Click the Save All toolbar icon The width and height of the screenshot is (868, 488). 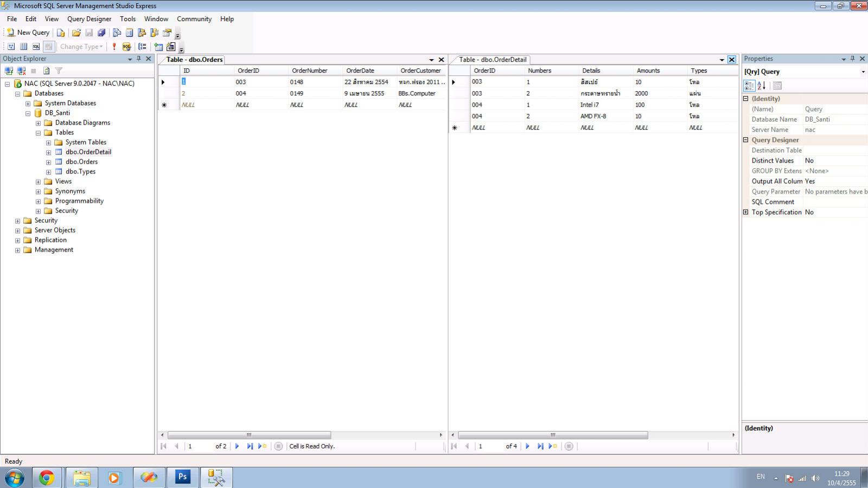click(x=101, y=33)
